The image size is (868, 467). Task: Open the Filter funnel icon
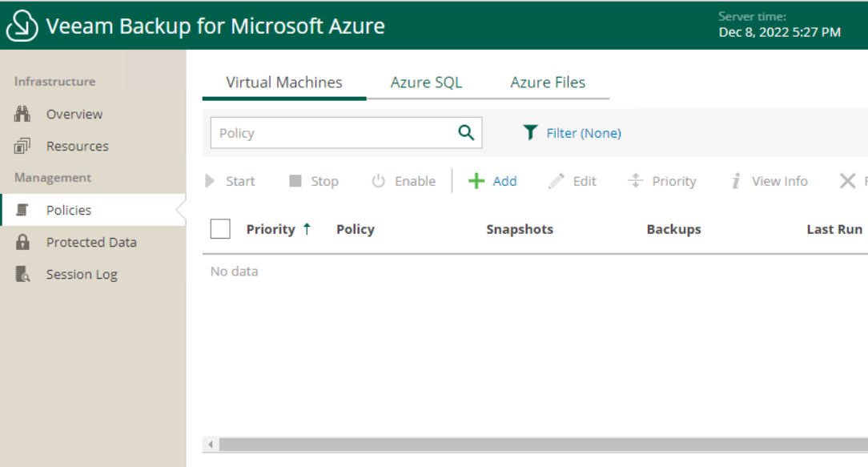pos(530,132)
